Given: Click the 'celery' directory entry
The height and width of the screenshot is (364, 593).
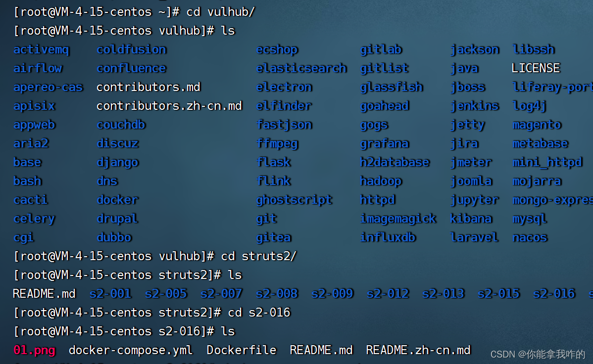Looking at the screenshot, I should coord(35,219).
